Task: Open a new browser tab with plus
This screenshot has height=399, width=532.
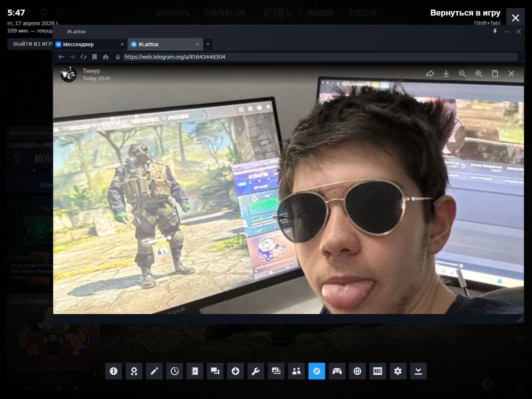Action: pos(208,44)
